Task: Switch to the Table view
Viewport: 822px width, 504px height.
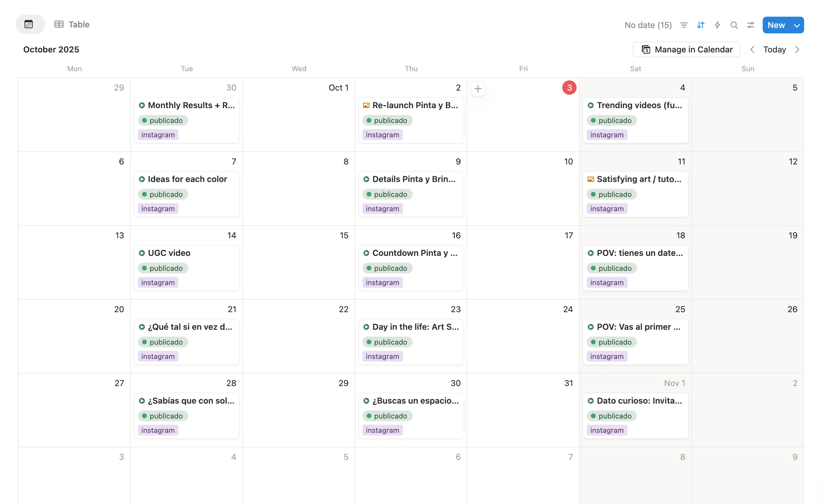Action: (72, 24)
